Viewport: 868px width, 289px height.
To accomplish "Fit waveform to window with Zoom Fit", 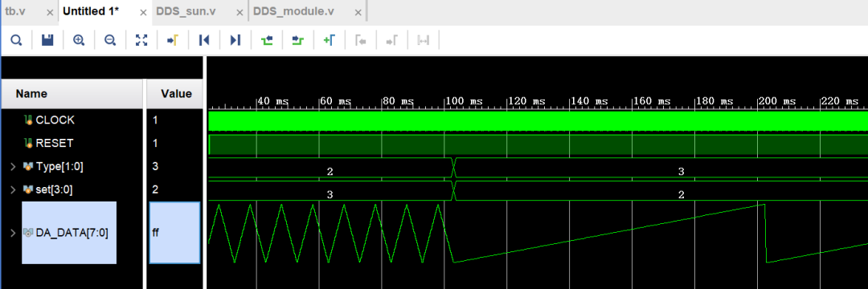I will 141,40.
